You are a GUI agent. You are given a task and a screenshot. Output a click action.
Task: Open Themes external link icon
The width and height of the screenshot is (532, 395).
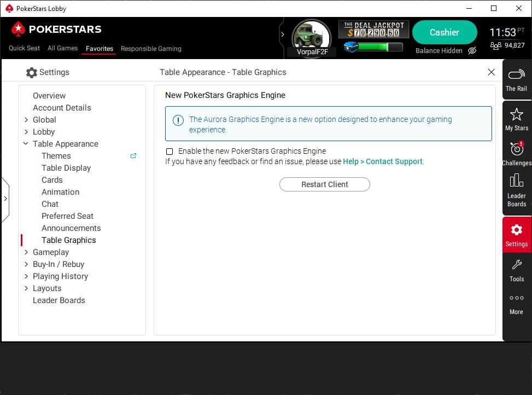click(x=133, y=156)
